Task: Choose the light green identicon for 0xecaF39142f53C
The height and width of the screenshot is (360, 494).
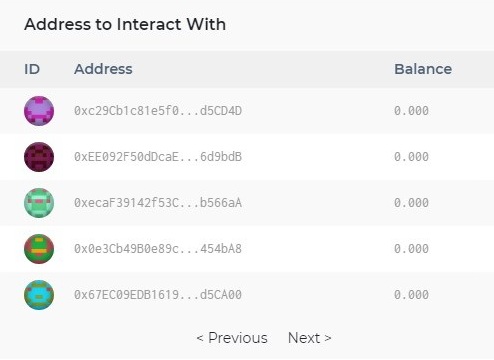Action: pyautogui.click(x=39, y=203)
